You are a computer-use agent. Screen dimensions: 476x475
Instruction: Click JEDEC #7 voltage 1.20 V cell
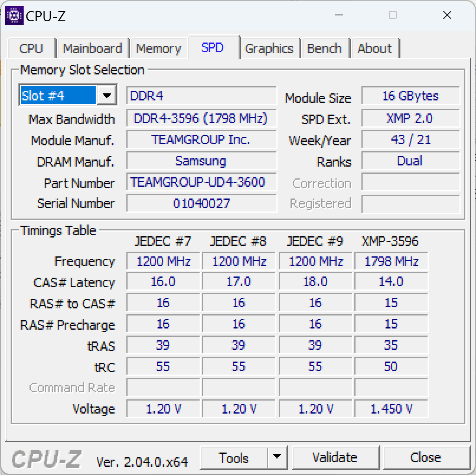[x=163, y=409]
